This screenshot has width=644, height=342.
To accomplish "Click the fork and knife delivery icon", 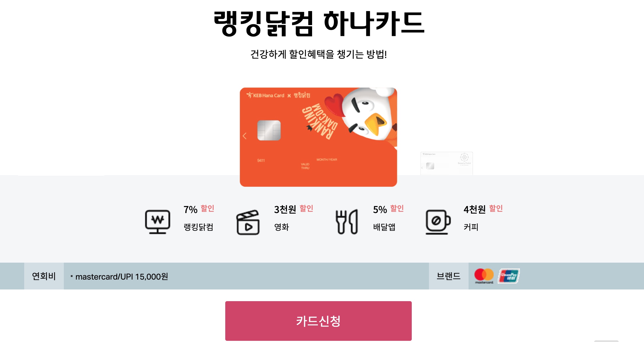I will point(347,222).
